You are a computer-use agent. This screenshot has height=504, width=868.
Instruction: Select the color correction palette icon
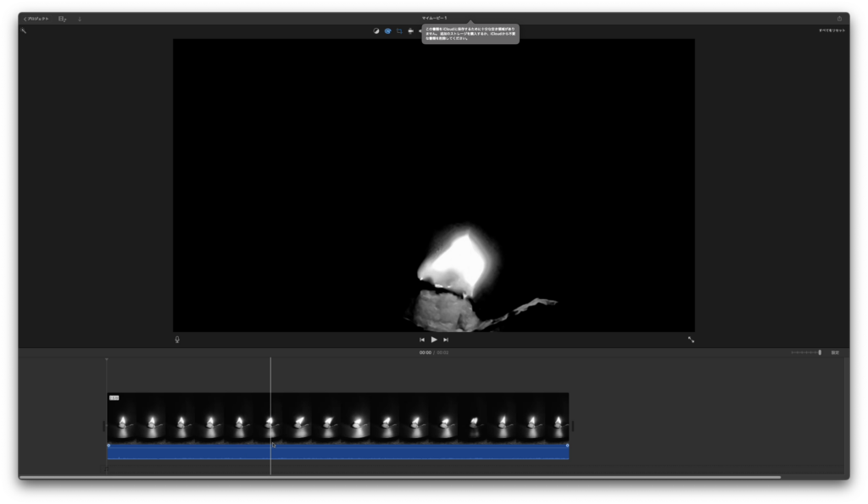387,31
